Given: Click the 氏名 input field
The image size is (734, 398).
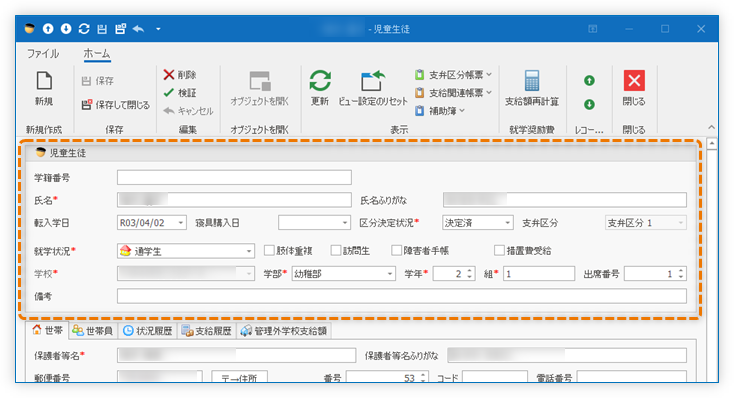Looking at the screenshot, I should [x=234, y=200].
